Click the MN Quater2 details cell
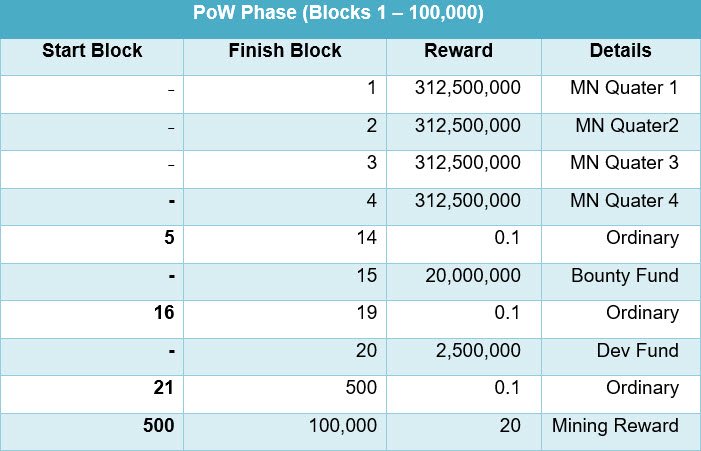 click(x=626, y=126)
